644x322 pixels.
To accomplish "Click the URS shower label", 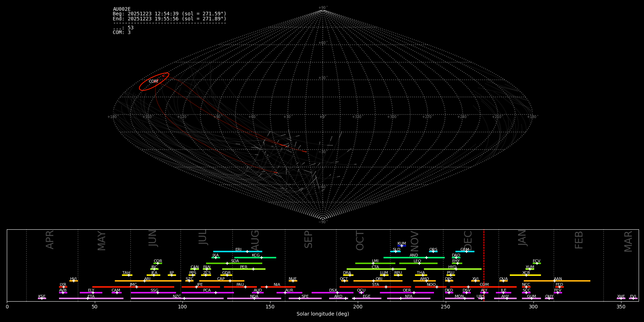I will [480, 297].
